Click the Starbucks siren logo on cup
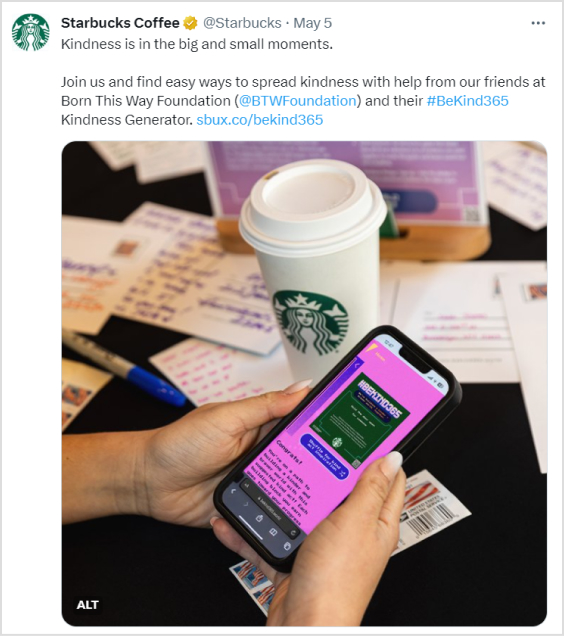The image size is (564, 636). coord(311,320)
